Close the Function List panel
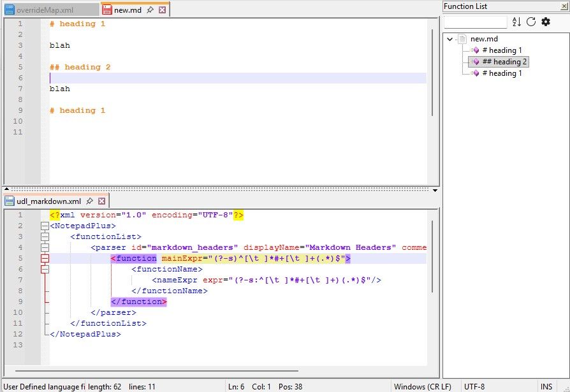This screenshot has height=392, width=570. [564, 6]
